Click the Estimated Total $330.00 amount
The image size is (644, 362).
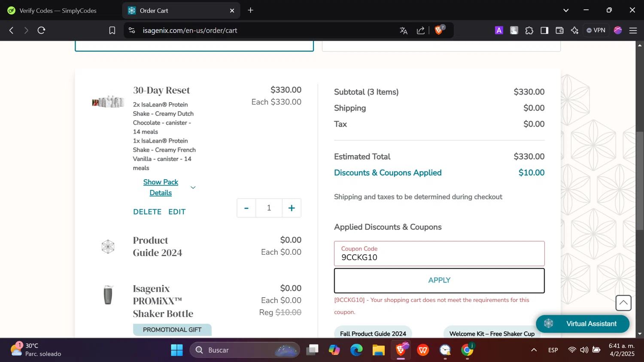pos(529,157)
